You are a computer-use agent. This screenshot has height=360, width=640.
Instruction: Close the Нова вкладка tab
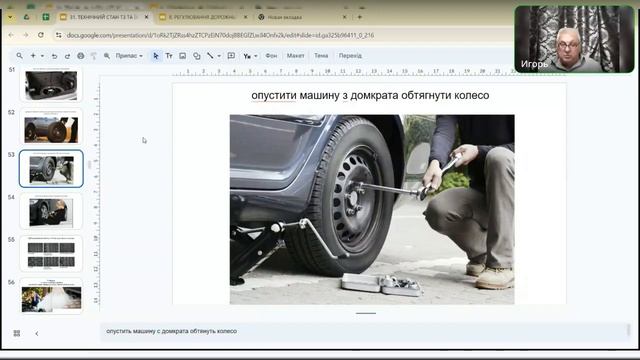click(x=344, y=17)
